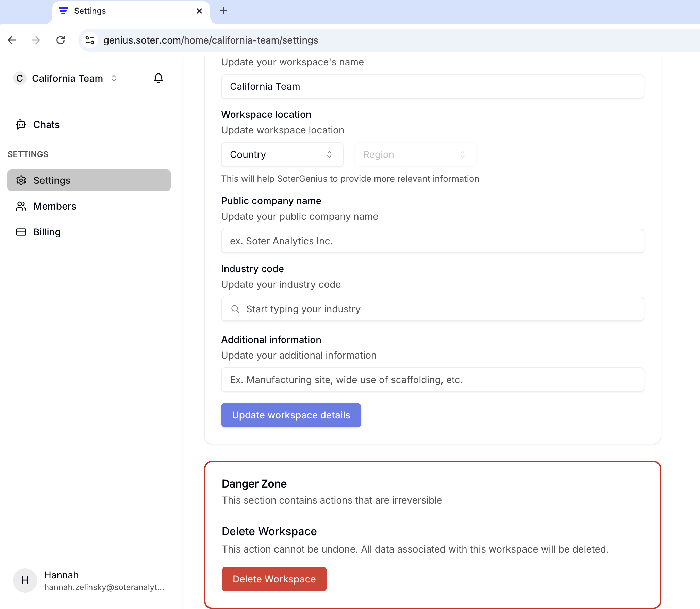
Task: Click Update workspace details button
Action: click(291, 415)
